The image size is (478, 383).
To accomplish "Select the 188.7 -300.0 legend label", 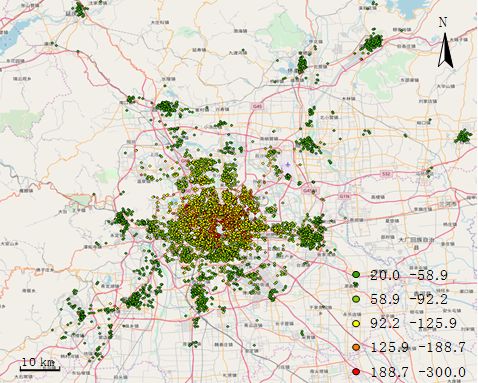I will (418, 372).
